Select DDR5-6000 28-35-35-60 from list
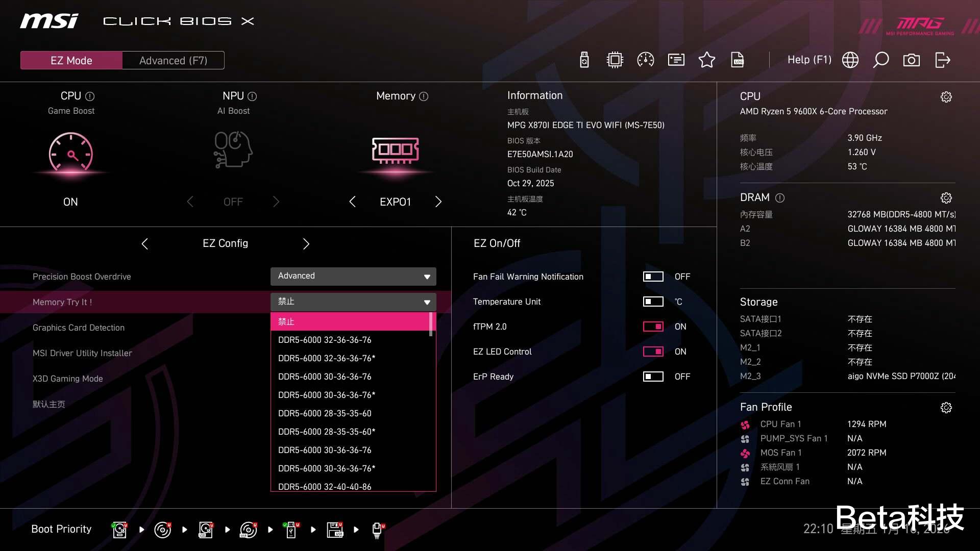Image resolution: width=980 pixels, height=551 pixels. tap(325, 413)
